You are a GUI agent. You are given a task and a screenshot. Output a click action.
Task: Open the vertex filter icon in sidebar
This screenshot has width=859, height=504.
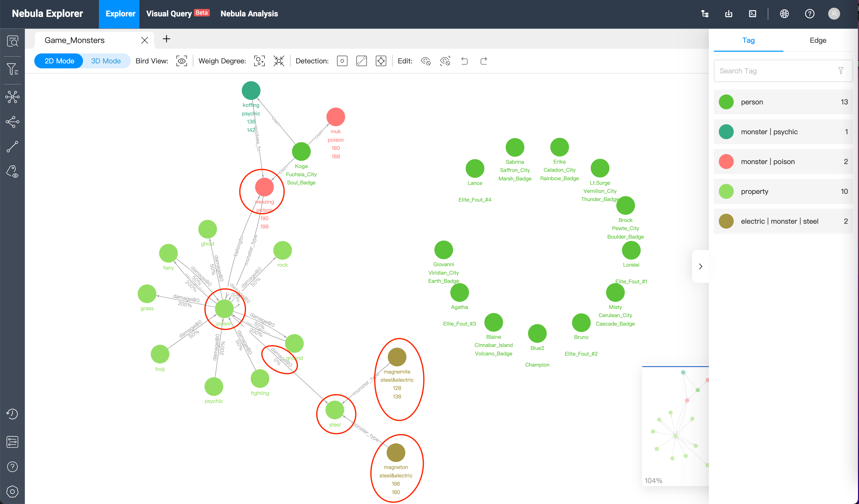pos(13,69)
